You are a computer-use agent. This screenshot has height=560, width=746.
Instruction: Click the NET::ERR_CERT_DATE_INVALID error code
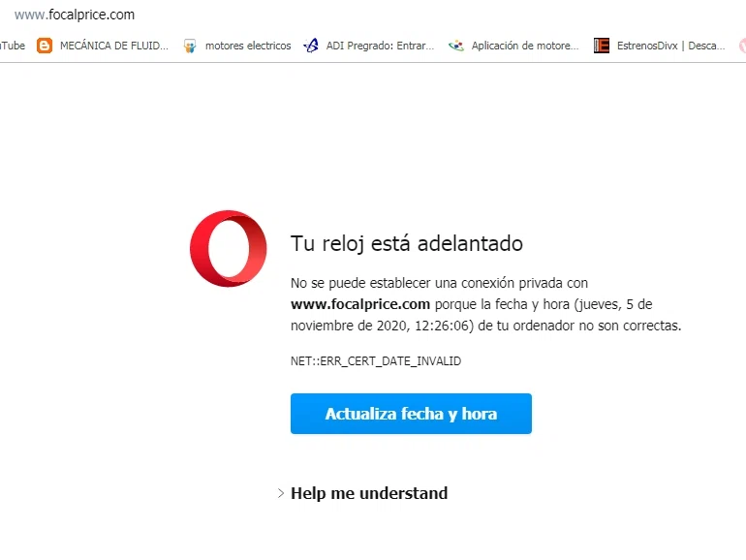376,361
